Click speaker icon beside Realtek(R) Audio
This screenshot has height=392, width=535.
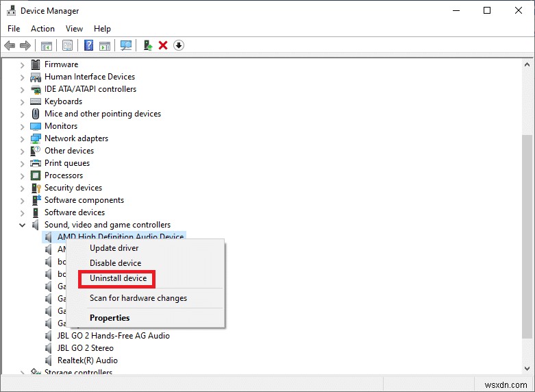point(49,360)
